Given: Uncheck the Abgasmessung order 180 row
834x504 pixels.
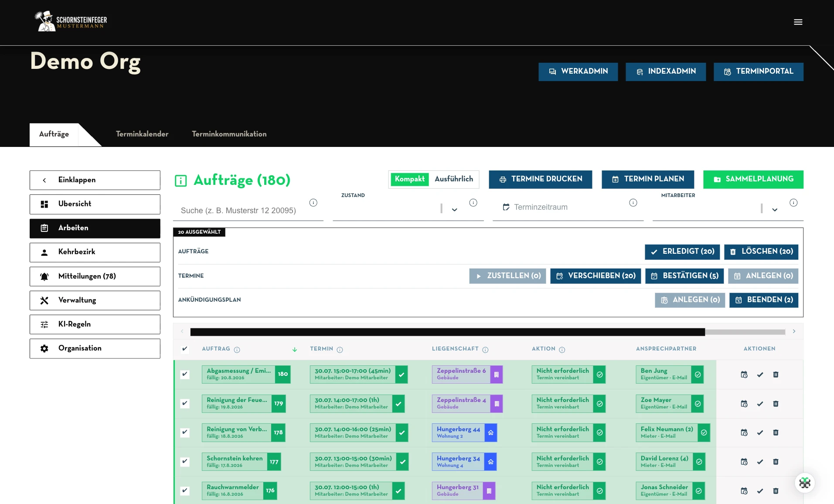Looking at the screenshot, I should 185,374.
